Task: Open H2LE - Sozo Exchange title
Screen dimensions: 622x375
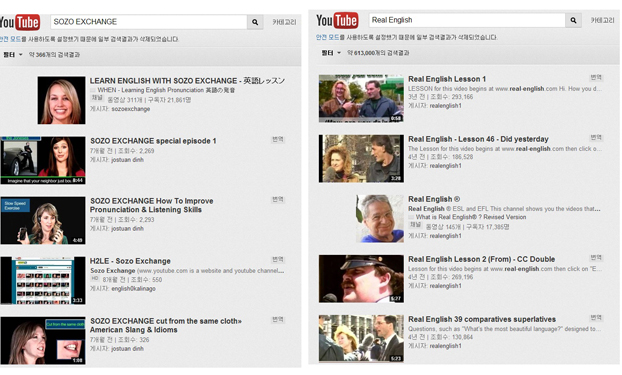Action: (130, 261)
